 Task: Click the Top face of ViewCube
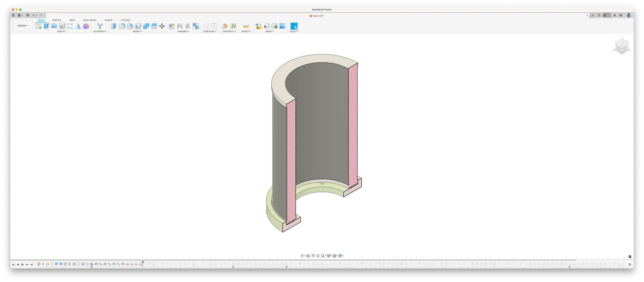click(622, 42)
